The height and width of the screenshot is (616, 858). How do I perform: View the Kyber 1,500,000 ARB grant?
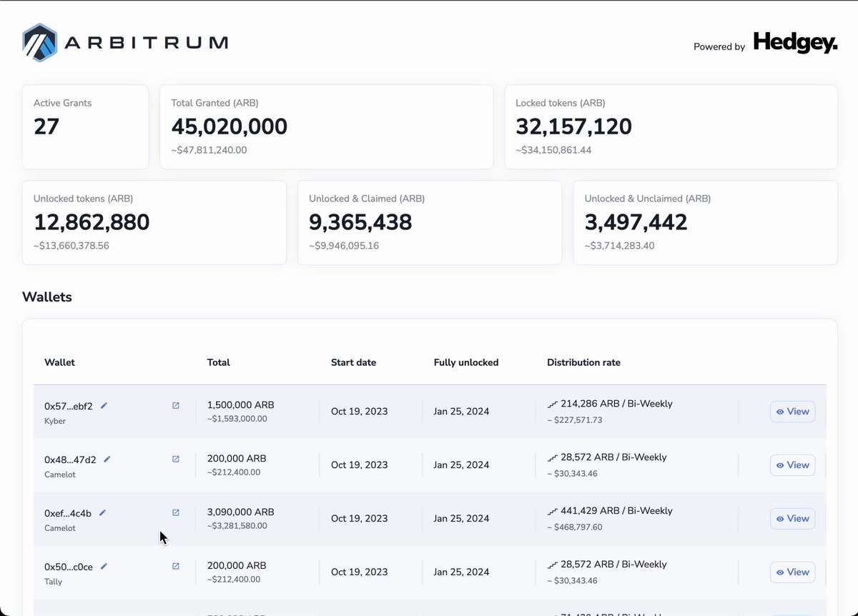click(792, 412)
